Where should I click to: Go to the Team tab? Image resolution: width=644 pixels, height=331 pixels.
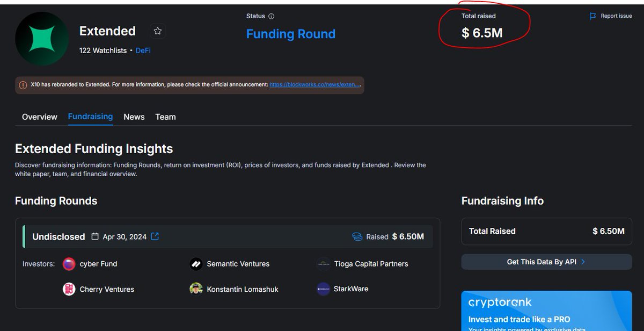tap(165, 117)
